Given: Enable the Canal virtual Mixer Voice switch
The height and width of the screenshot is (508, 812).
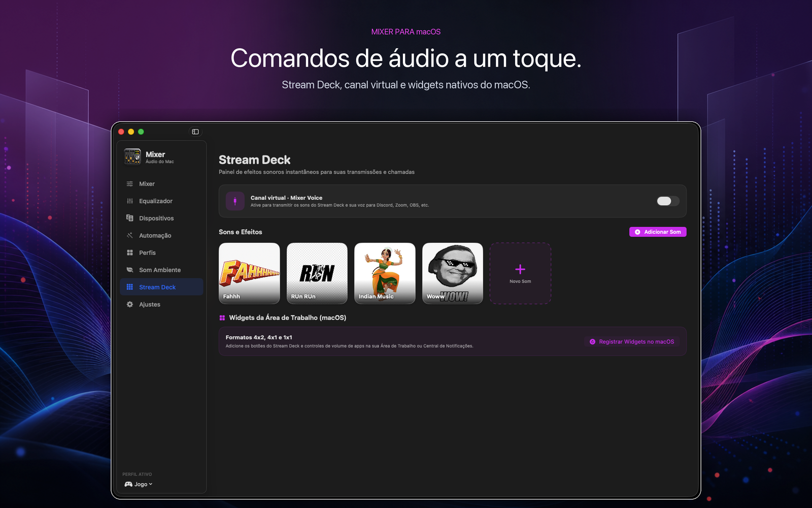Looking at the screenshot, I should coord(668,201).
